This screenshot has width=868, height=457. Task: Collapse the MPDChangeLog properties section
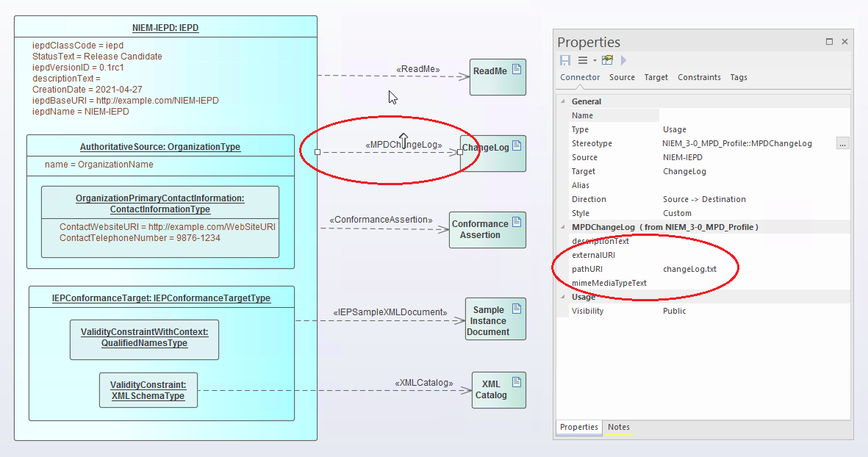click(x=563, y=227)
